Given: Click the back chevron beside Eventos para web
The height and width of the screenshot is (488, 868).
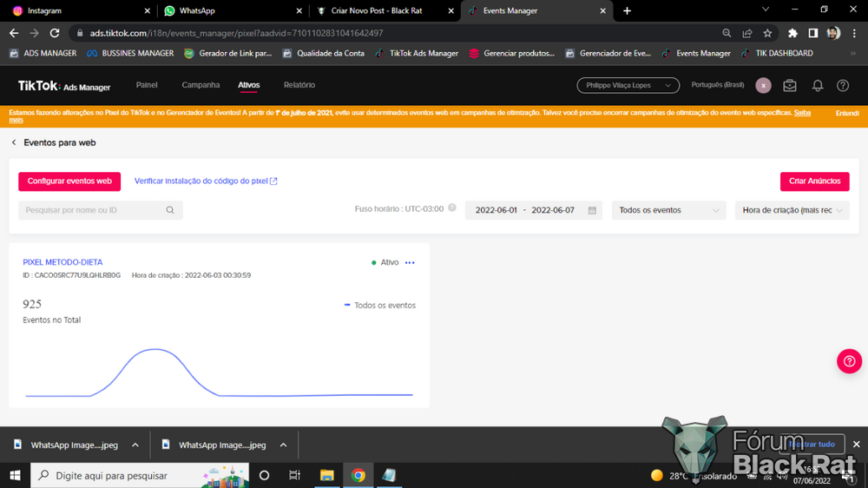Looking at the screenshot, I should 14,143.
